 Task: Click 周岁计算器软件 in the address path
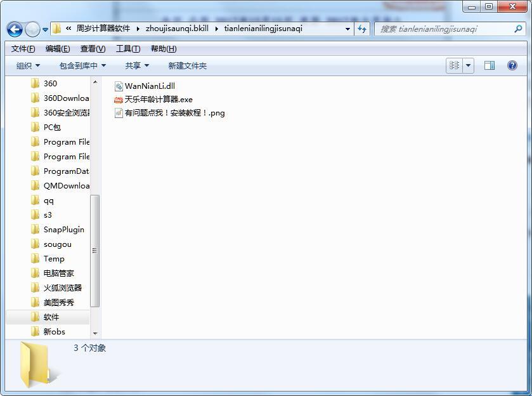[103, 29]
